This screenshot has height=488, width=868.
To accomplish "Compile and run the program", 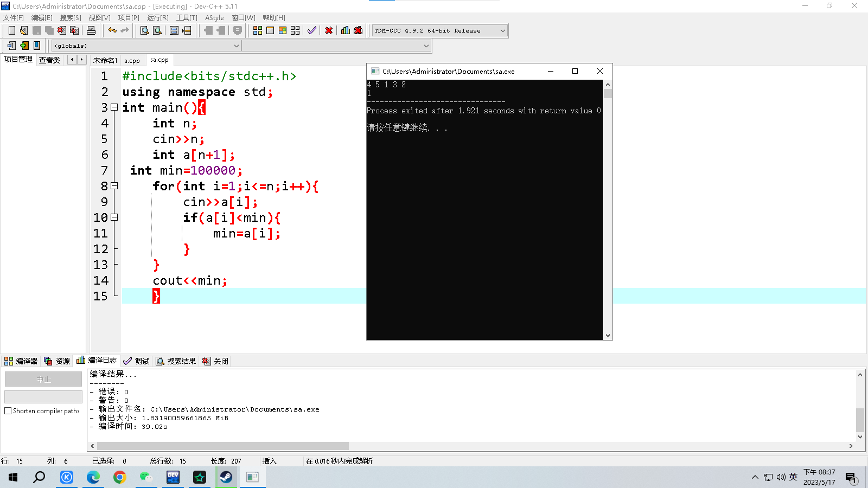I will pyautogui.click(x=283, y=30).
